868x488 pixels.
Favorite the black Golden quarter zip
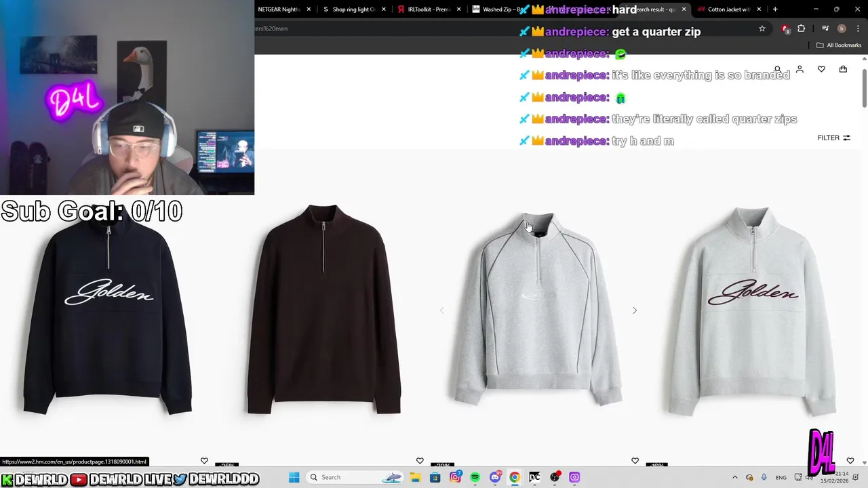click(204, 461)
